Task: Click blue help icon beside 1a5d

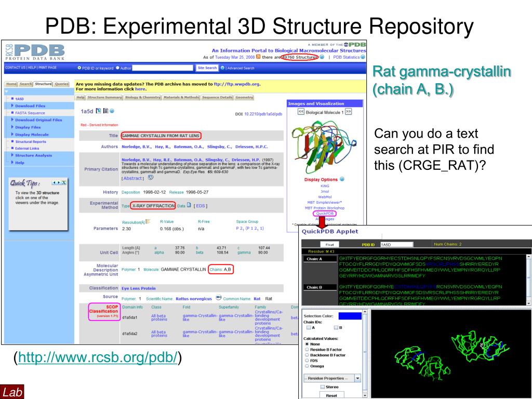Action: click(112, 111)
